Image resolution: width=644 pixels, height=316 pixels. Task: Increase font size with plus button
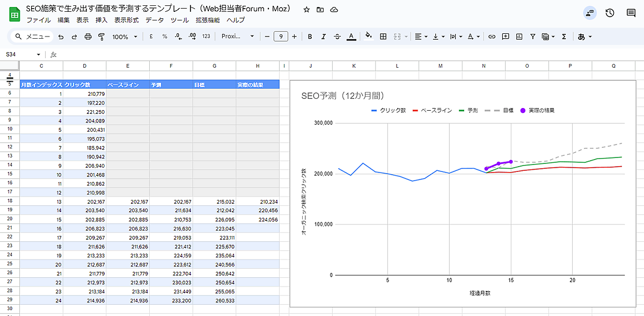tap(294, 37)
